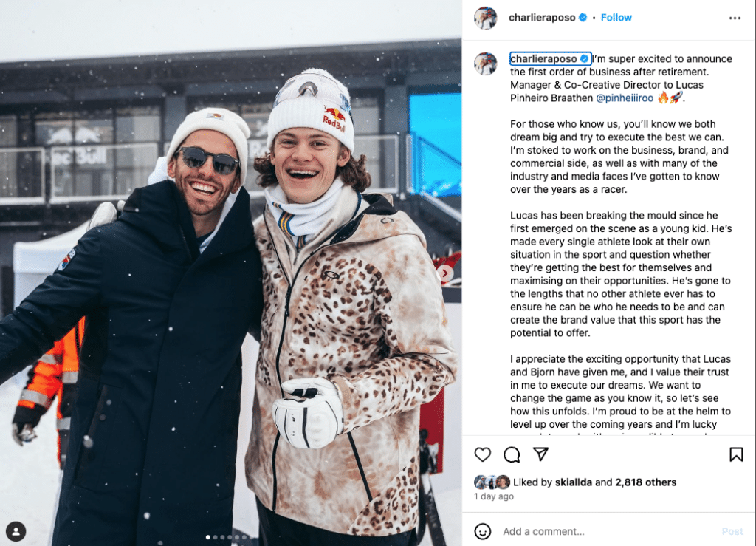The height and width of the screenshot is (546, 756).
Task: Open the @pinheiiiroo mention link
Action: click(625, 98)
